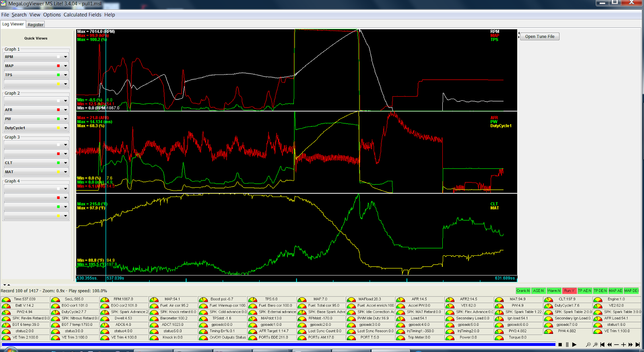Switch to the Register tab

coord(35,25)
